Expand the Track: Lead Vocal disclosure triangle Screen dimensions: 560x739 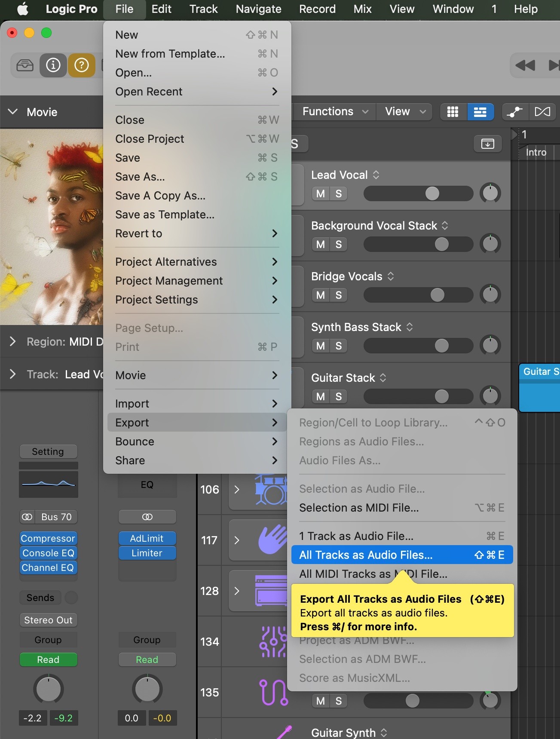(13, 374)
